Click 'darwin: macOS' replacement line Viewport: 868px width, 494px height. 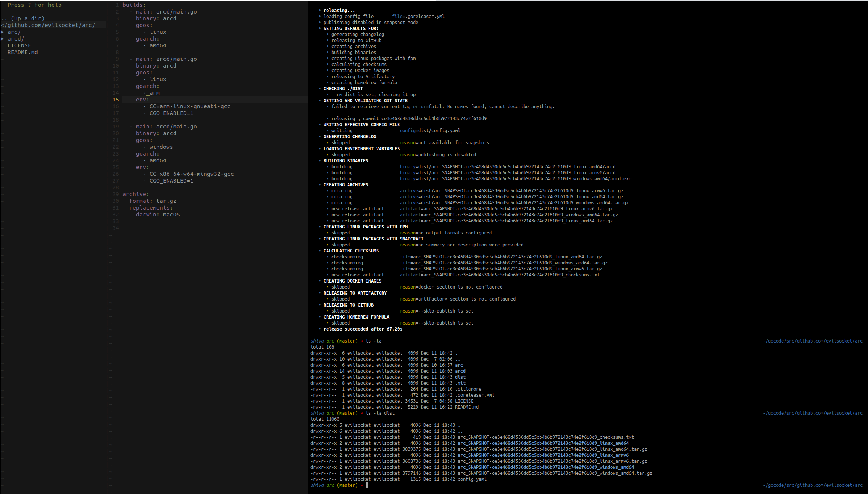[x=158, y=215]
